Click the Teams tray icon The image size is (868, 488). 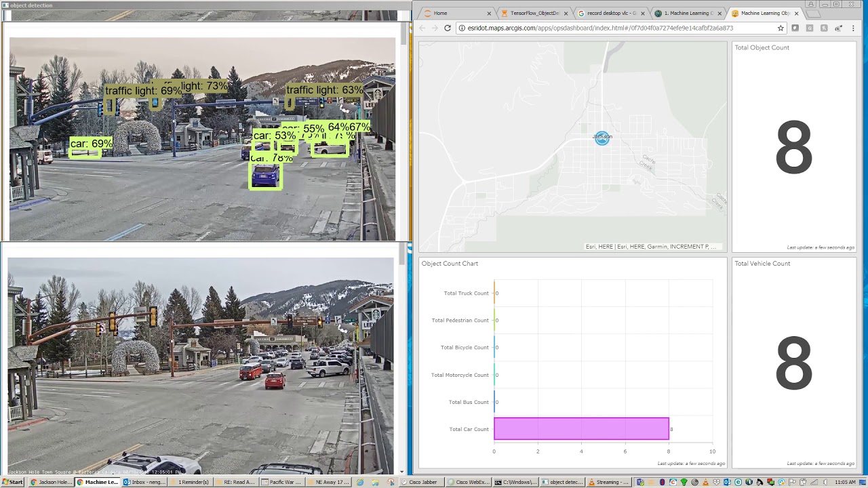click(x=641, y=482)
